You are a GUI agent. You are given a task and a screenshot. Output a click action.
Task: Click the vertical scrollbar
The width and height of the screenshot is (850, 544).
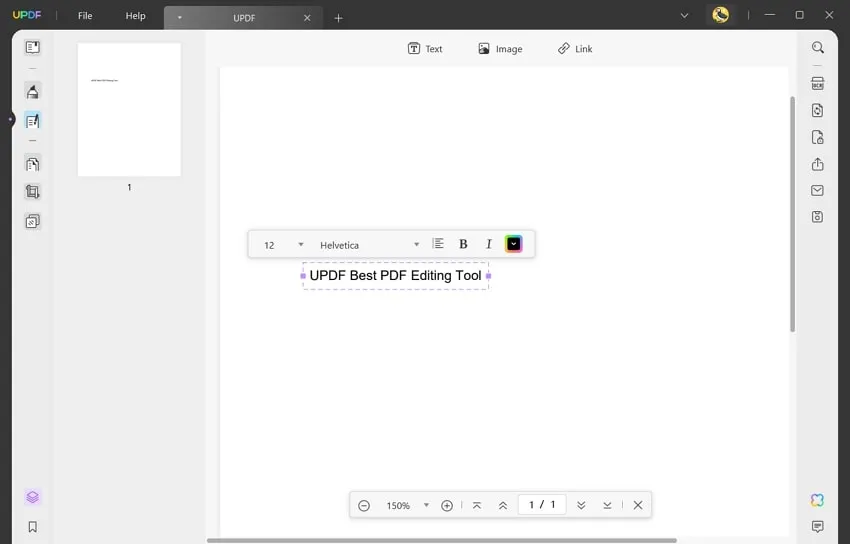pyautogui.click(x=793, y=214)
